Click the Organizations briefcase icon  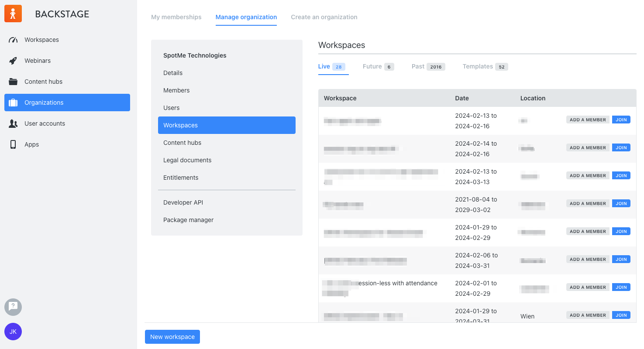pos(13,103)
